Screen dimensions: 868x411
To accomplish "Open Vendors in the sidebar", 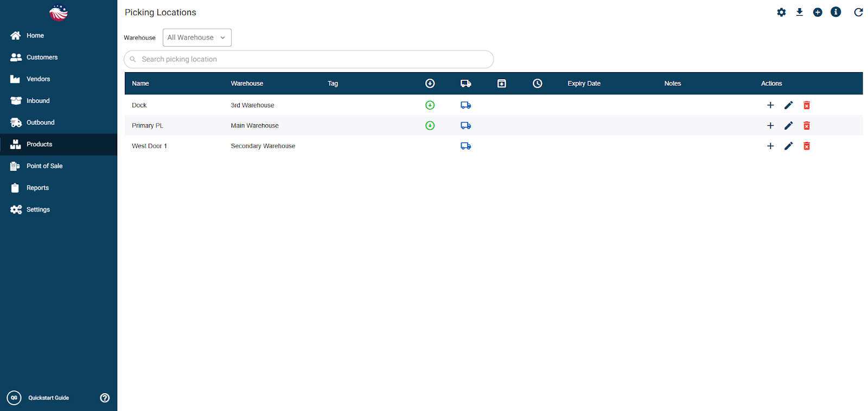I will click(59, 79).
